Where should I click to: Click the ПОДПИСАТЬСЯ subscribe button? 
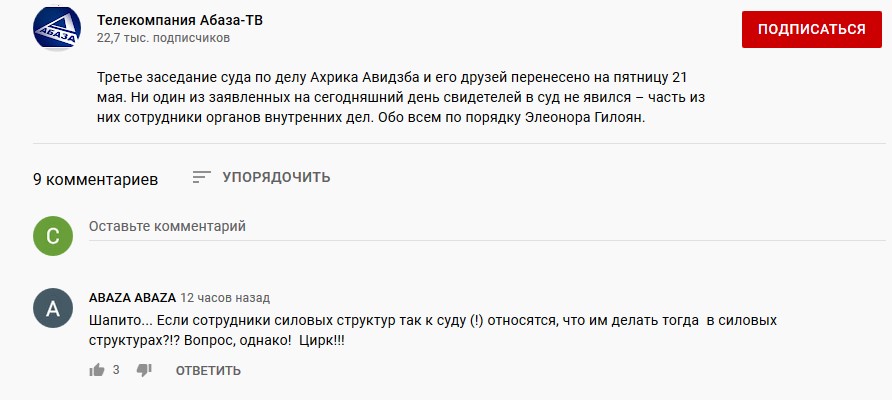(x=812, y=29)
